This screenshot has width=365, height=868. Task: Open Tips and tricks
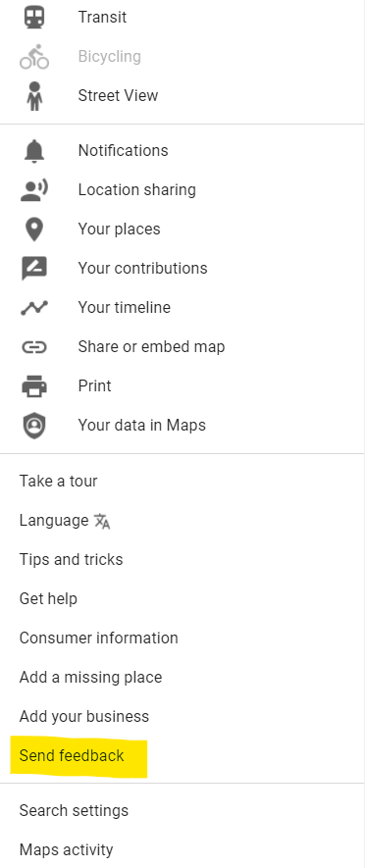tap(182, 560)
